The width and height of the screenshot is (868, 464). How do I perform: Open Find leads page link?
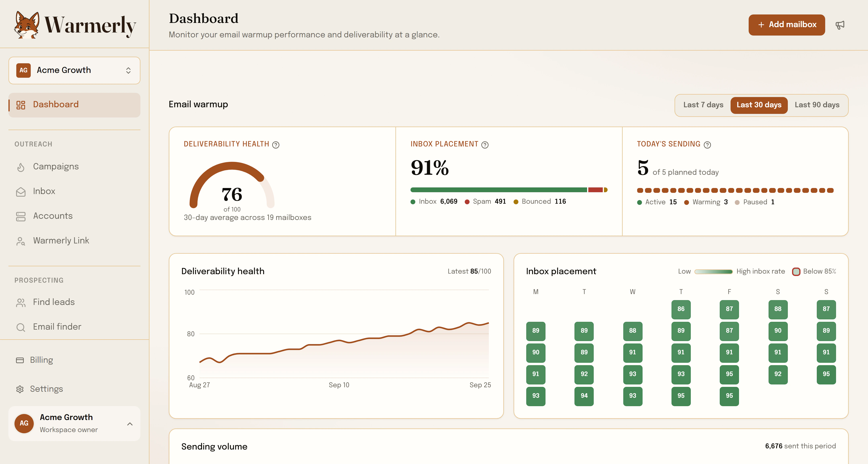(74, 303)
